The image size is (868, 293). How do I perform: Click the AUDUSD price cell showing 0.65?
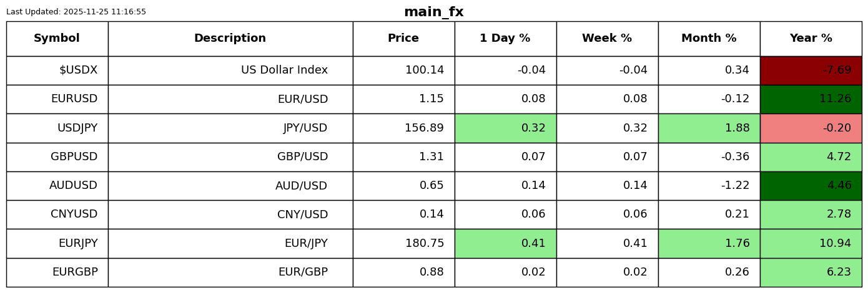[403, 186]
